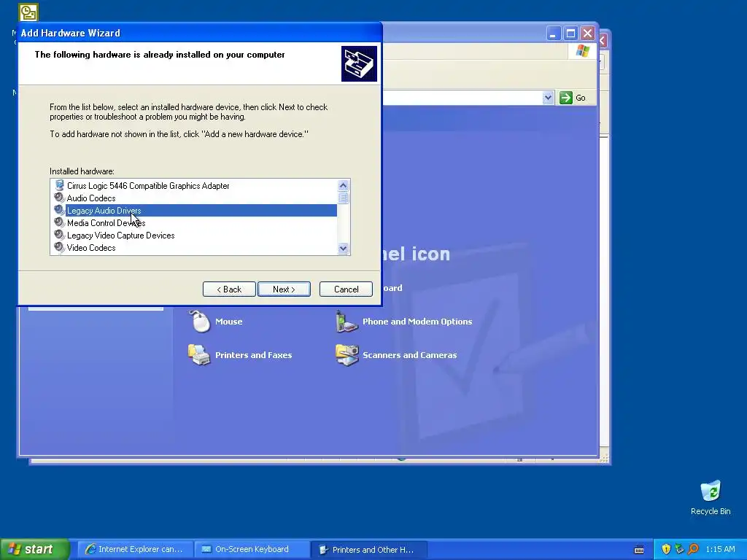Click the Video Codecs speaker icon

pos(59,247)
